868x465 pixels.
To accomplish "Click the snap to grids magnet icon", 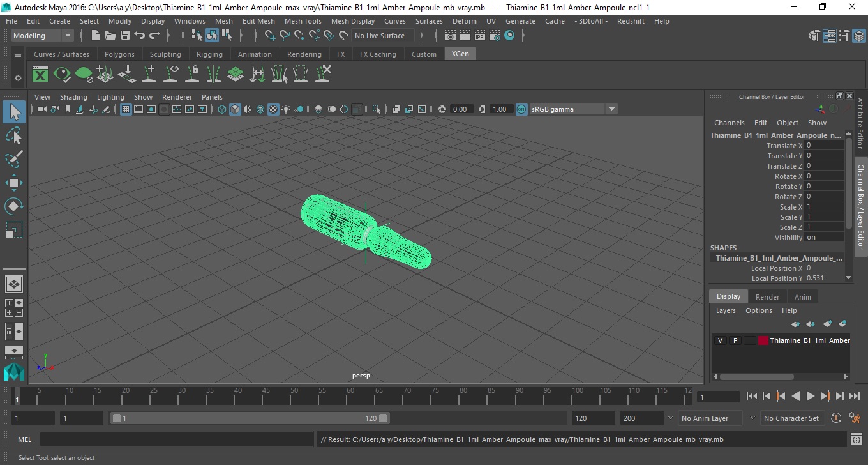I will [269, 36].
